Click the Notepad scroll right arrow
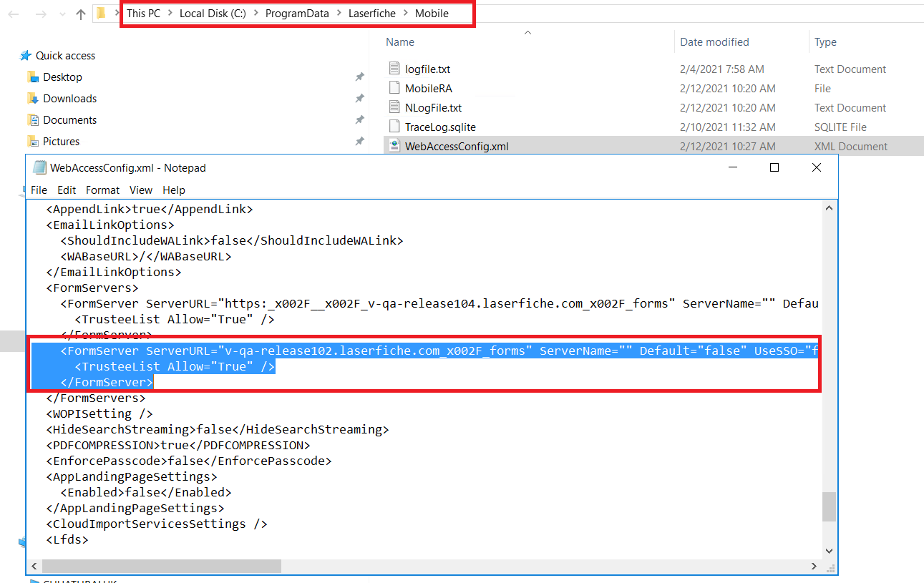Viewport: 924px width, 583px height. 815,566
